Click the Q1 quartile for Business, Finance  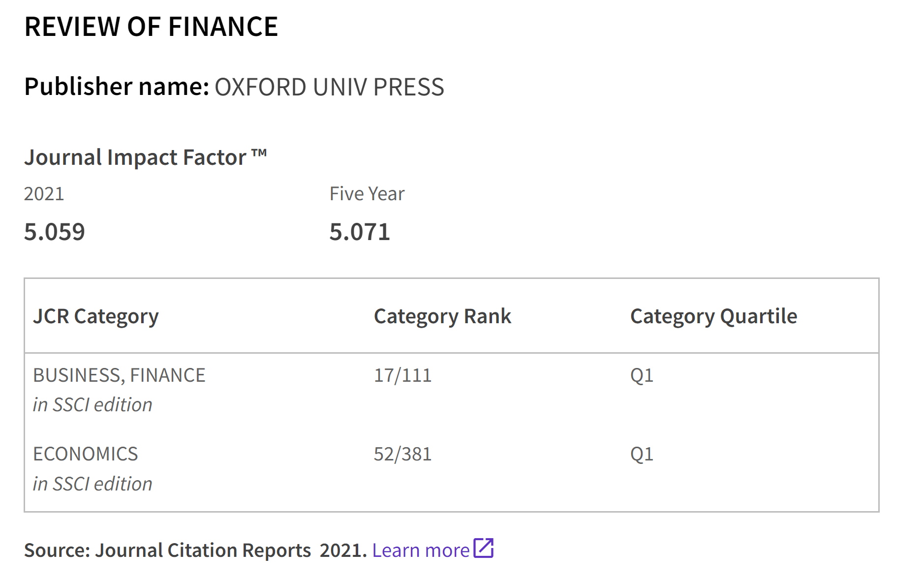642,375
